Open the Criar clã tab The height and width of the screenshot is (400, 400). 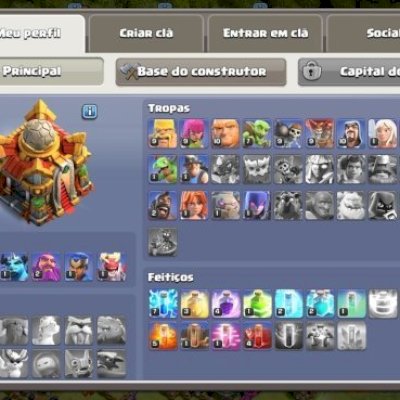click(146, 33)
